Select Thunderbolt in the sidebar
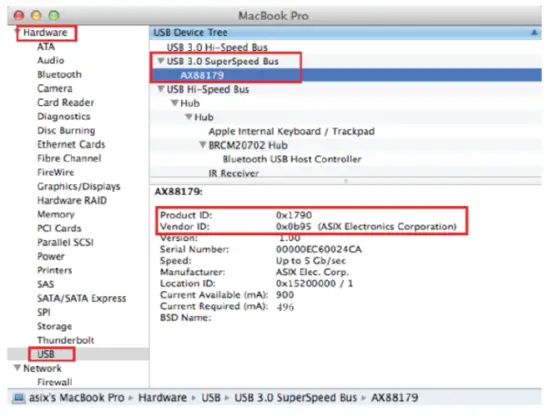Viewport: 550px width, 416px height. click(66, 340)
